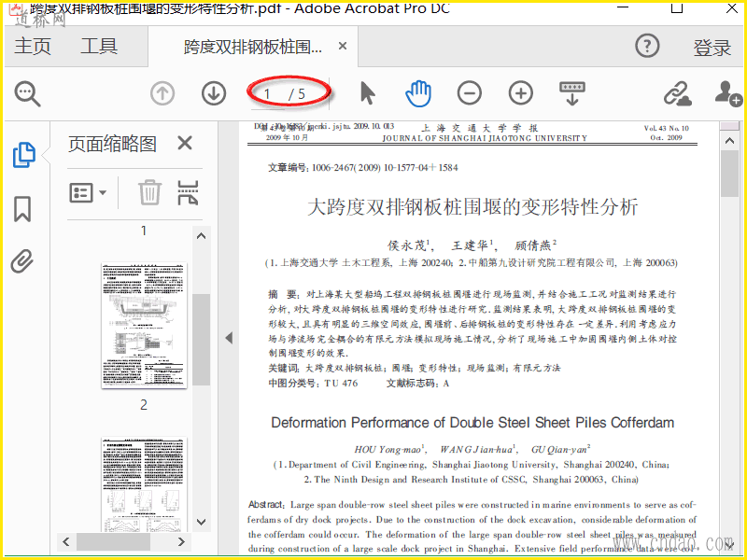Close the 跨度双排钢板桩围 document tab
Screen dimensions: 747x560
coord(343,46)
